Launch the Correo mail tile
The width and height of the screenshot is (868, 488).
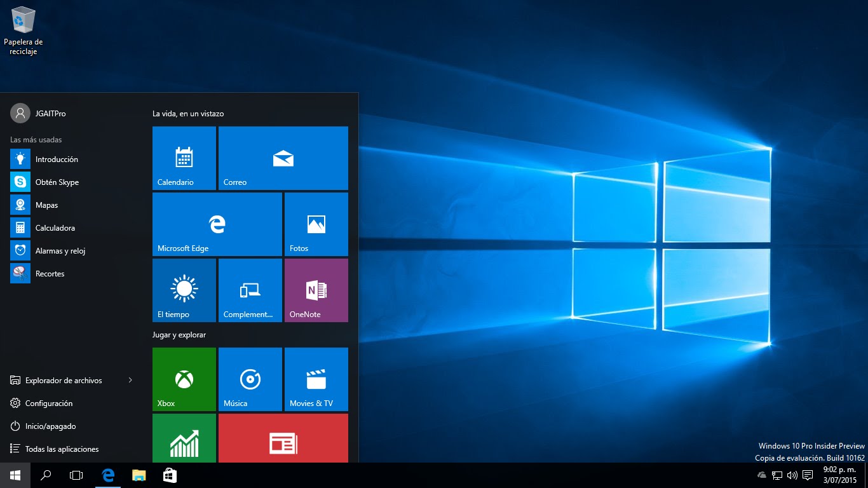click(283, 158)
